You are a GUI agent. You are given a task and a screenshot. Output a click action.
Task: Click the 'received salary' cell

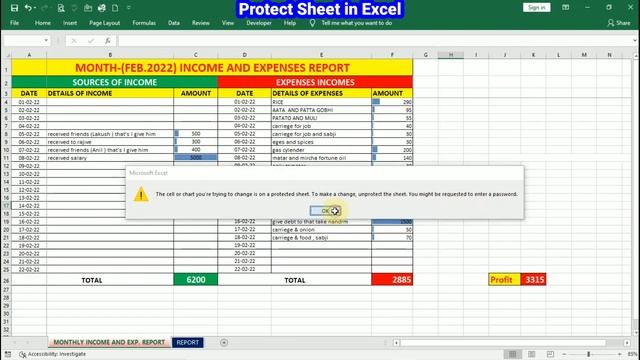110,158
